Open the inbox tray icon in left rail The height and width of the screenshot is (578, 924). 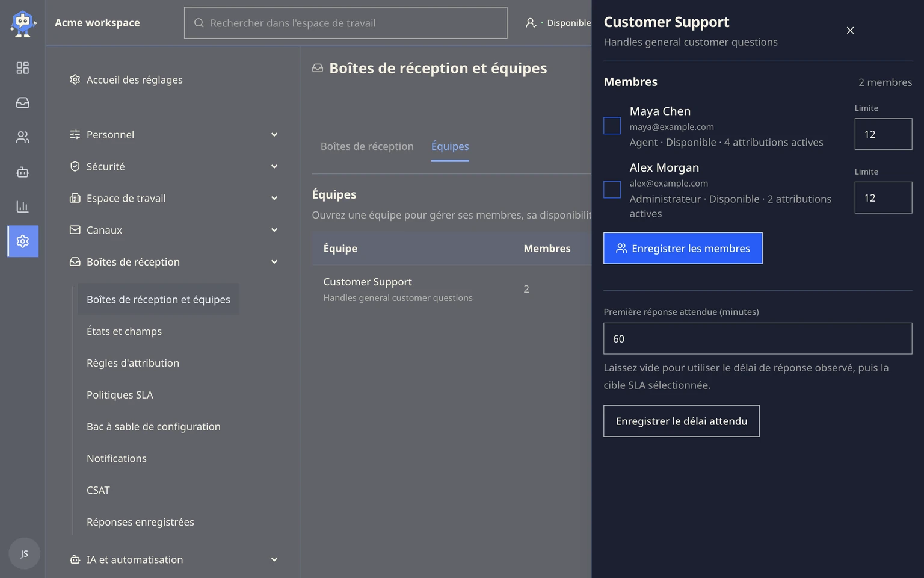coord(23,103)
